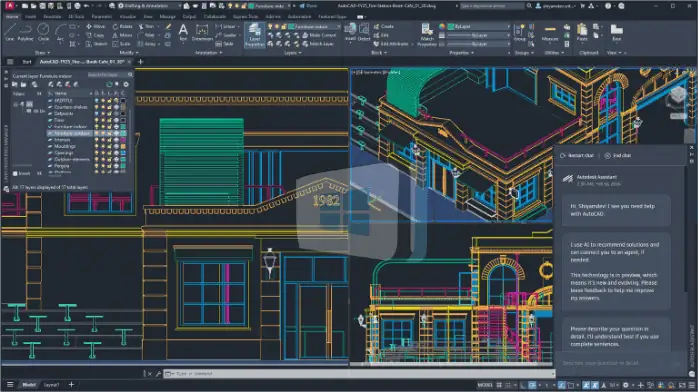Toggle on/off bulb for Outdoor-elements layer
Viewport: 698px width, 392px height.
[96, 159]
